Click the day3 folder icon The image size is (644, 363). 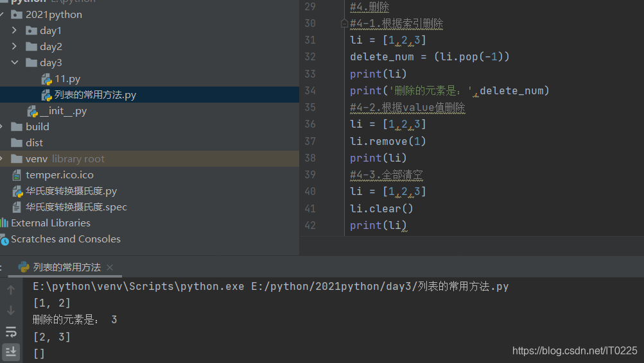[31, 63]
